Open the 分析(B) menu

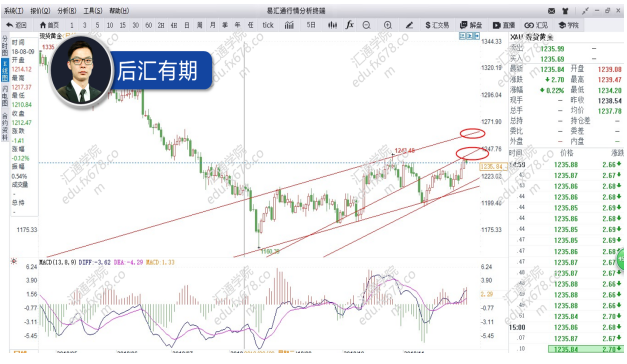67,11
